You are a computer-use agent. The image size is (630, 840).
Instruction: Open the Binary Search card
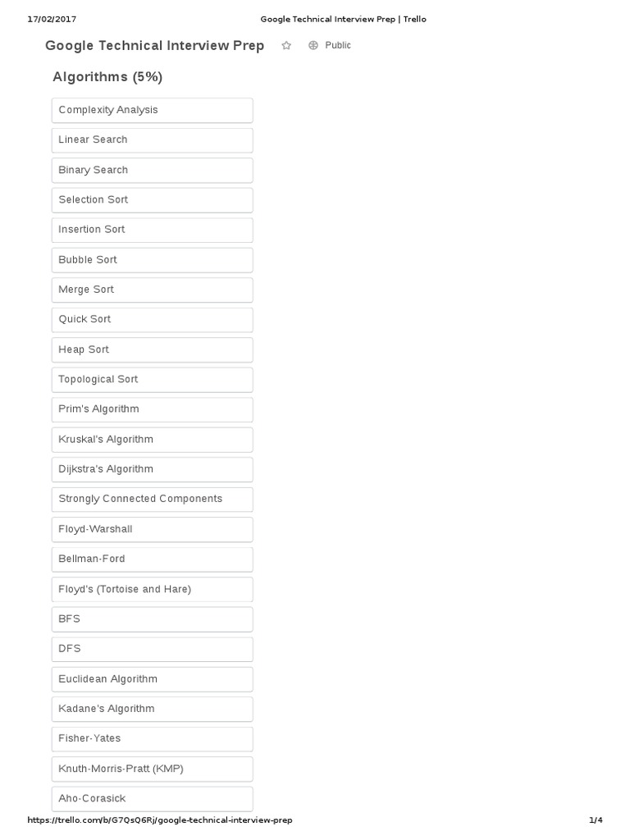coord(152,170)
